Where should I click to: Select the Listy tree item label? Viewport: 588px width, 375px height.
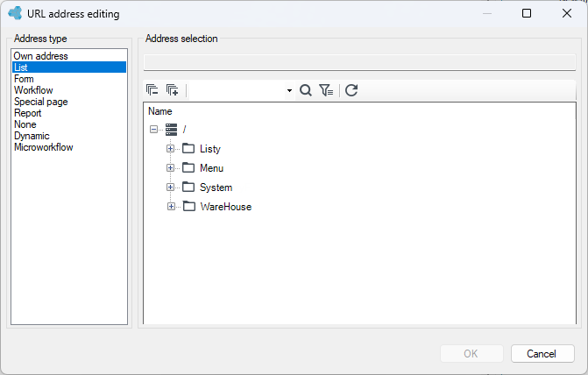tap(210, 149)
